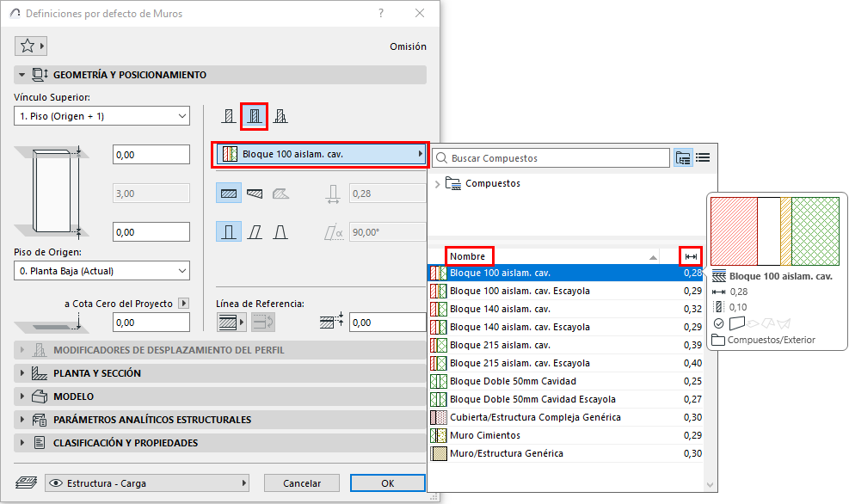Click the wall thickness icon

click(333, 194)
